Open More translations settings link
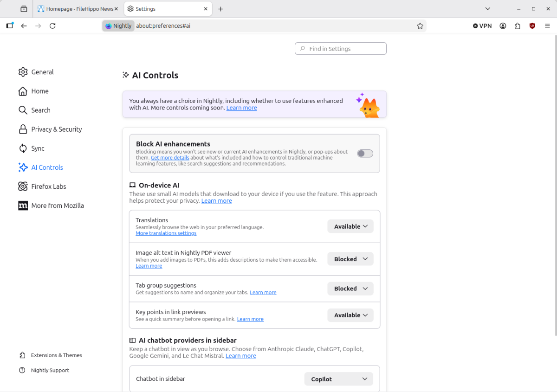 (x=166, y=233)
